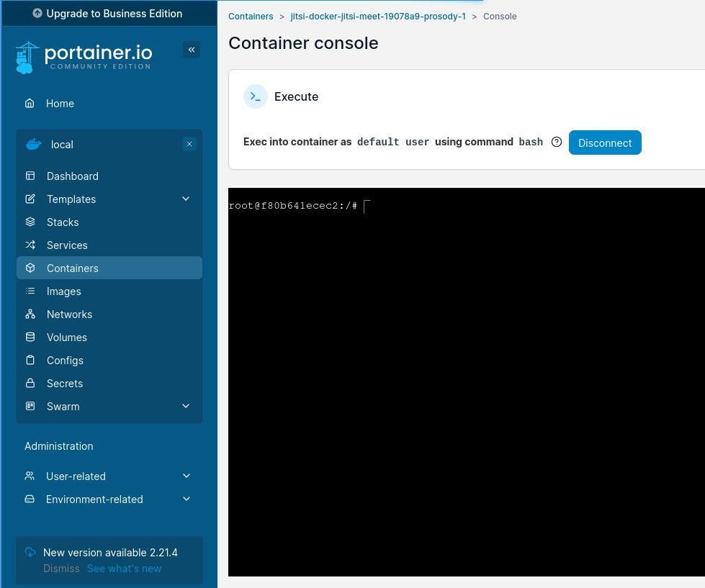Viewport: 705px width, 588px height.
Task: Expand the Environment-related section
Action: [x=187, y=499]
